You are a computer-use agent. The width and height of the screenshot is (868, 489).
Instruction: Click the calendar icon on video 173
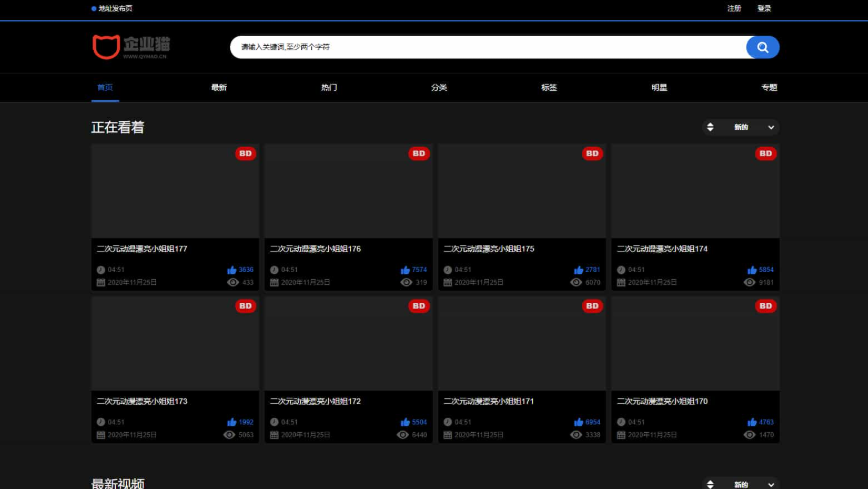100,435
